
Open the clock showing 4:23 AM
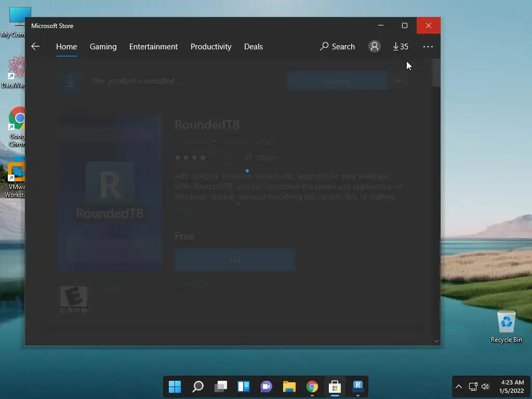(511, 387)
